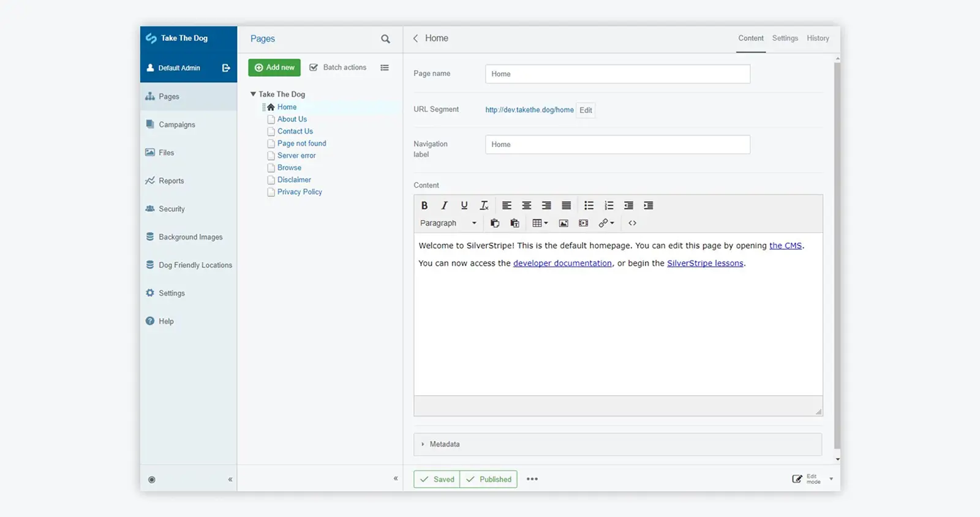Click Edit next to URL segment

pyautogui.click(x=586, y=110)
